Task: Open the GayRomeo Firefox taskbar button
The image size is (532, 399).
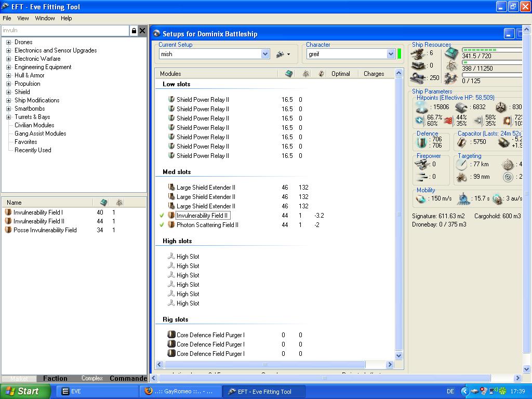Action: click(x=181, y=392)
